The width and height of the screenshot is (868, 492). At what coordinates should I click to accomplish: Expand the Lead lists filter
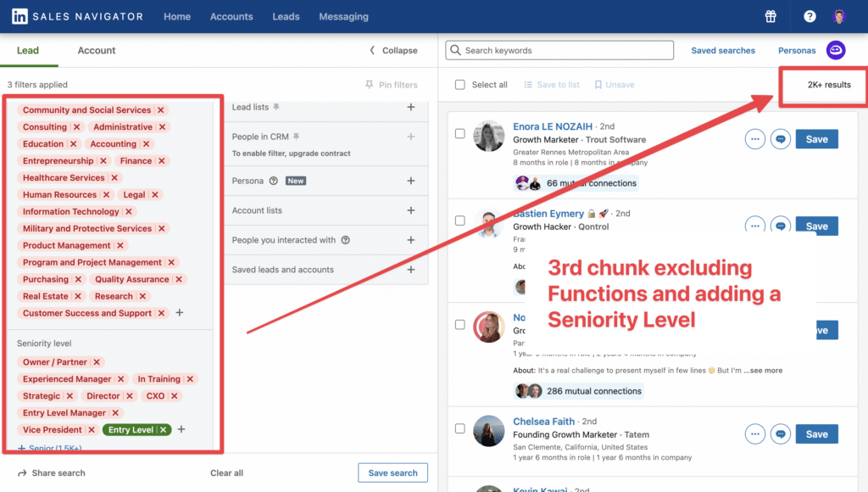[x=411, y=107]
